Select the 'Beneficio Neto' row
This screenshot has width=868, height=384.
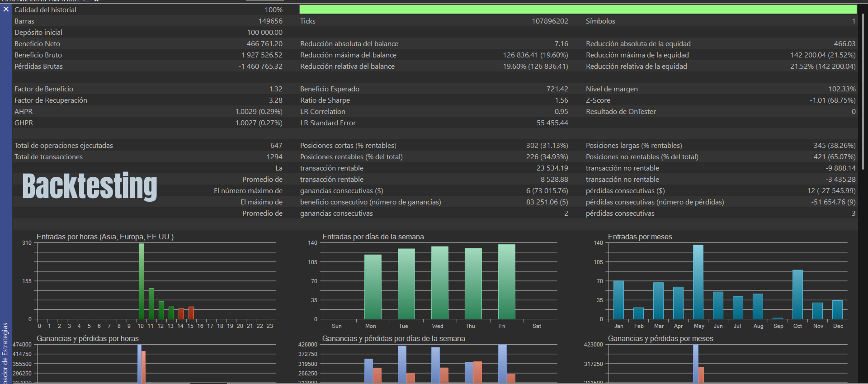click(38, 44)
